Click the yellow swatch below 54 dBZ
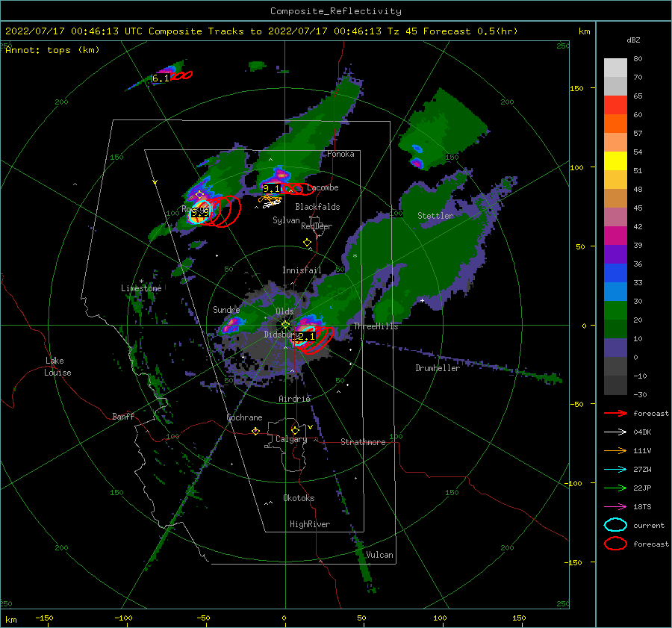672x628 pixels. [615, 161]
